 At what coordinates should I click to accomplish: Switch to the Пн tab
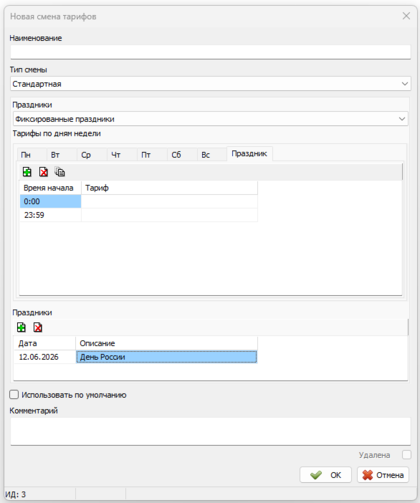tap(31, 155)
